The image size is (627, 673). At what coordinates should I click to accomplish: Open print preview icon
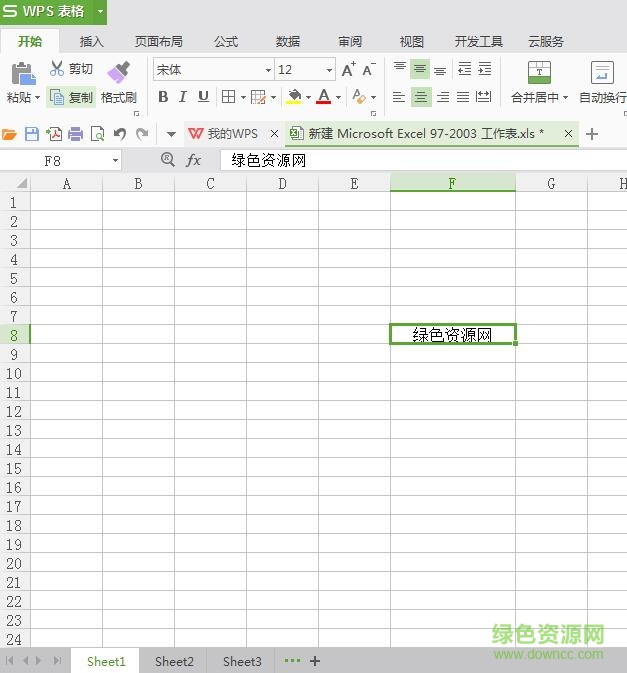point(98,134)
